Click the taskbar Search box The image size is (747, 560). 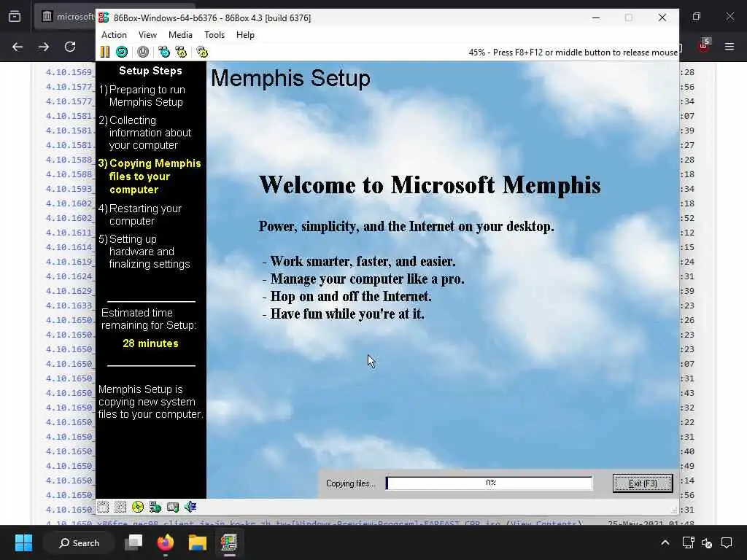coord(79,542)
